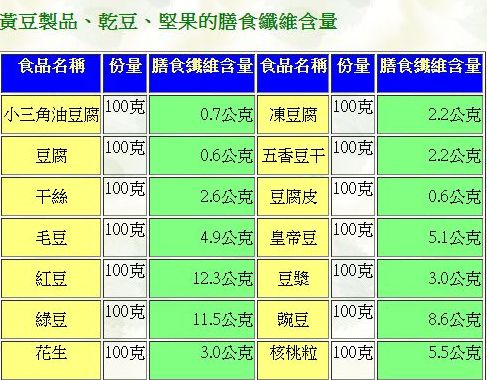Click the 紅豆 food name cell
This screenshot has width=487, height=380.
(51, 279)
